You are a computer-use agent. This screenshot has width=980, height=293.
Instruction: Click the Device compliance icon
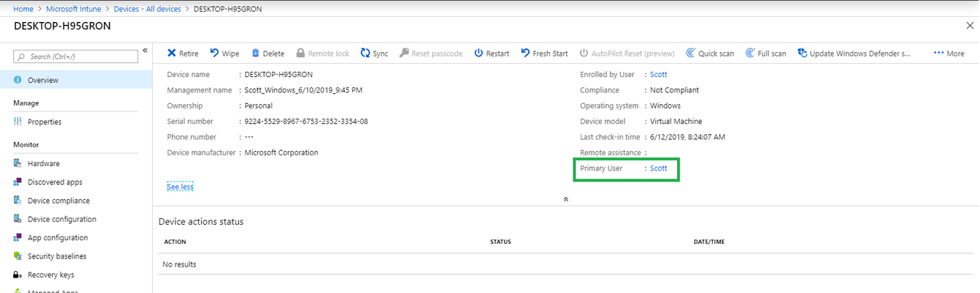click(18, 200)
